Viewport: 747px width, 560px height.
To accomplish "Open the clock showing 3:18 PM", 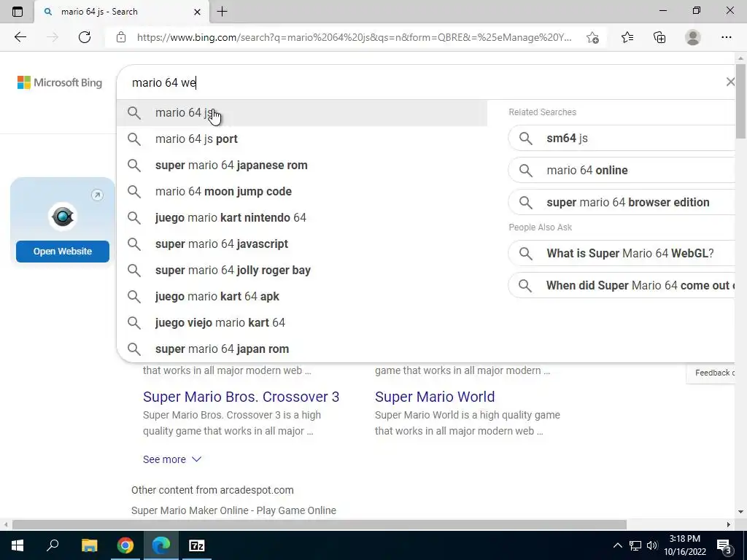I will 684,545.
